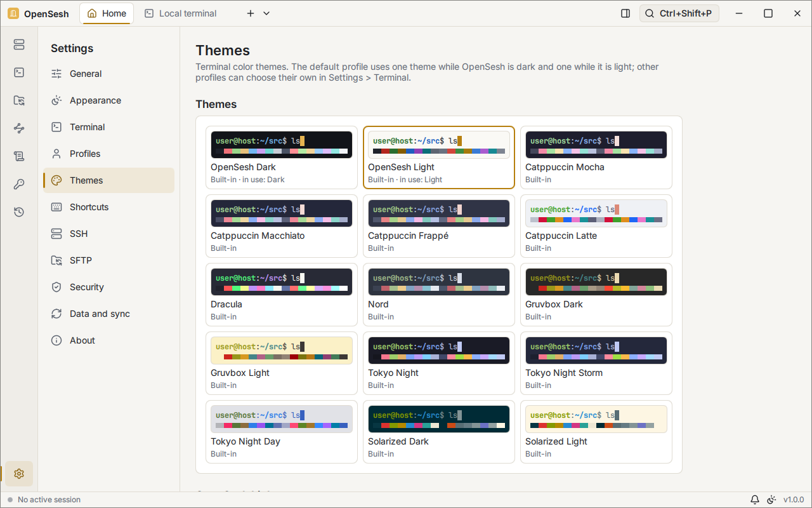Viewport: 812px width, 508px height.
Task: Expand the new tab dropdown chevron
Action: pos(266,13)
